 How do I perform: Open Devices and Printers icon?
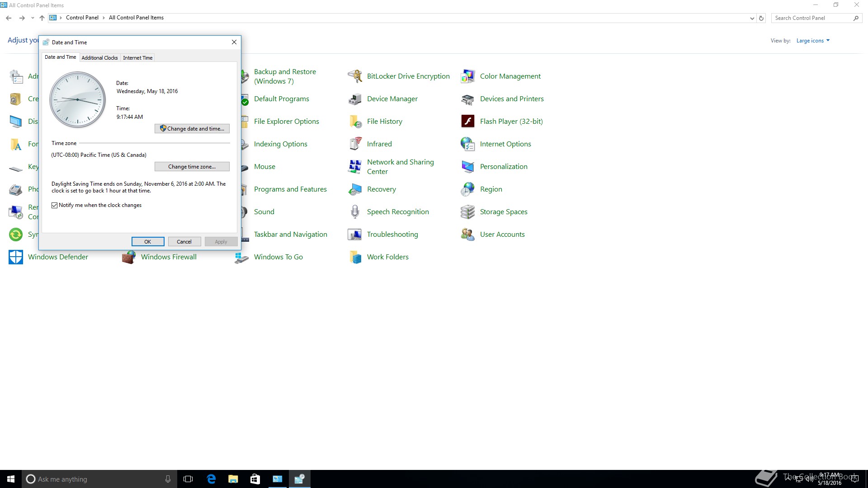pos(468,99)
